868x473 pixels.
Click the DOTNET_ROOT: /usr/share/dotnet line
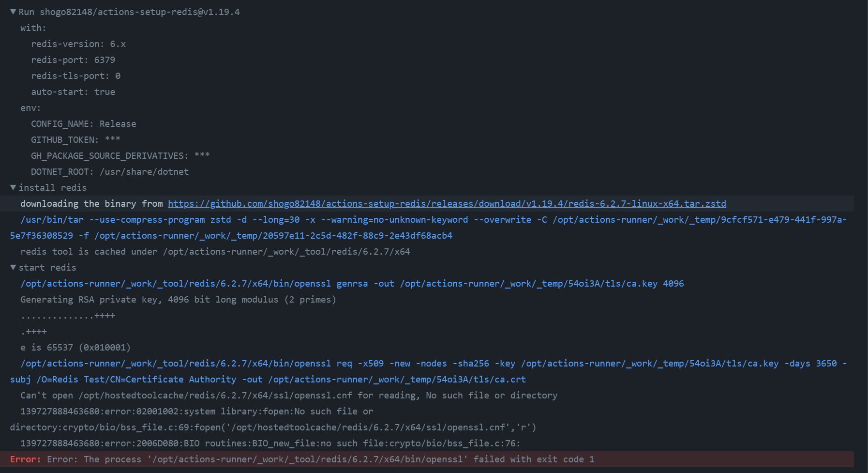coord(110,171)
